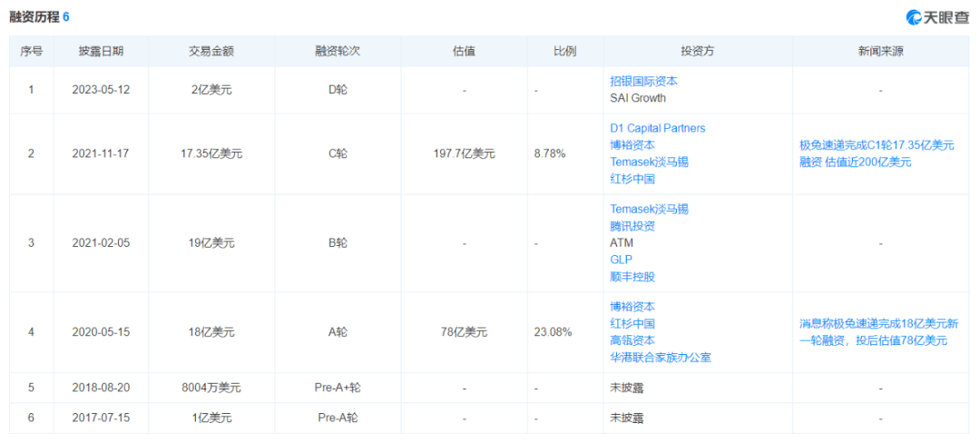The height and width of the screenshot is (443, 980).
Task: Click the A轮 round cell
Action: click(x=338, y=332)
